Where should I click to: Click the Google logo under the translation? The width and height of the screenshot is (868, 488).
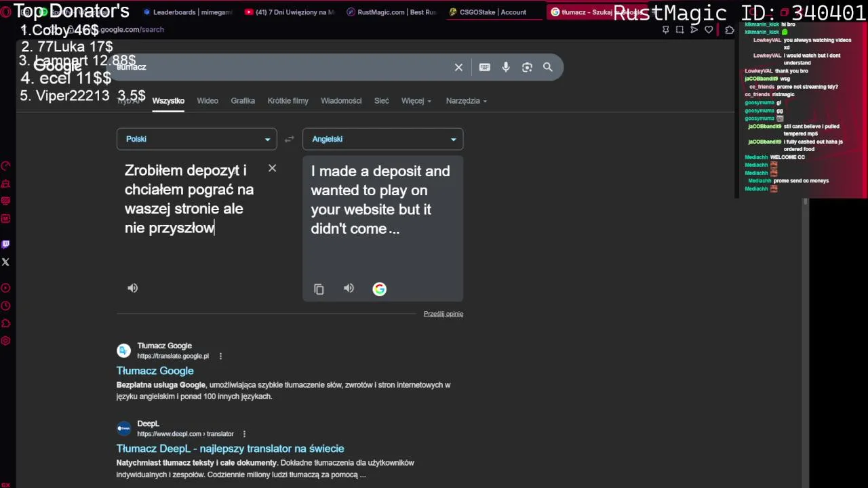(379, 289)
